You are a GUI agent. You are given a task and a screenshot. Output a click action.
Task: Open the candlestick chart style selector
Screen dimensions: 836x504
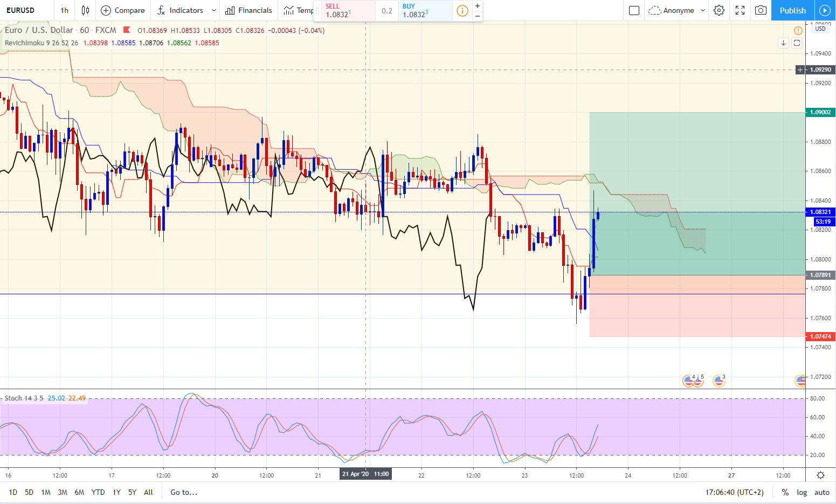point(85,10)
